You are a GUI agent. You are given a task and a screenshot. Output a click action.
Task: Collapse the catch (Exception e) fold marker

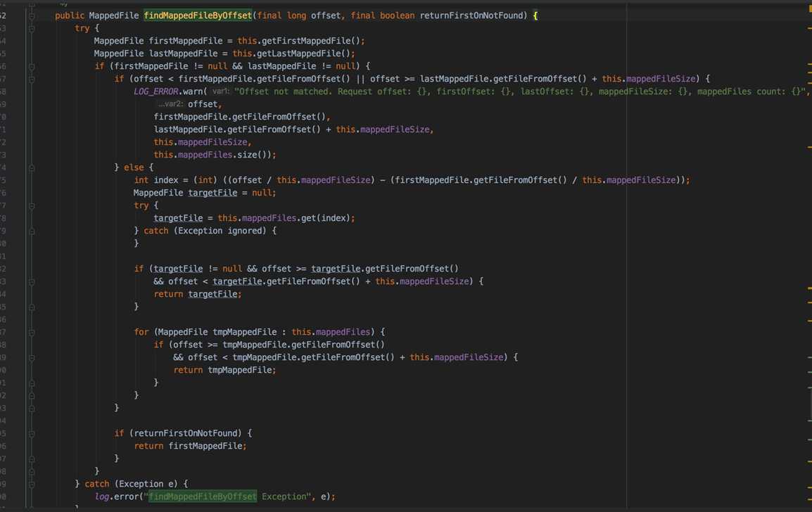[x=32, y=485]
